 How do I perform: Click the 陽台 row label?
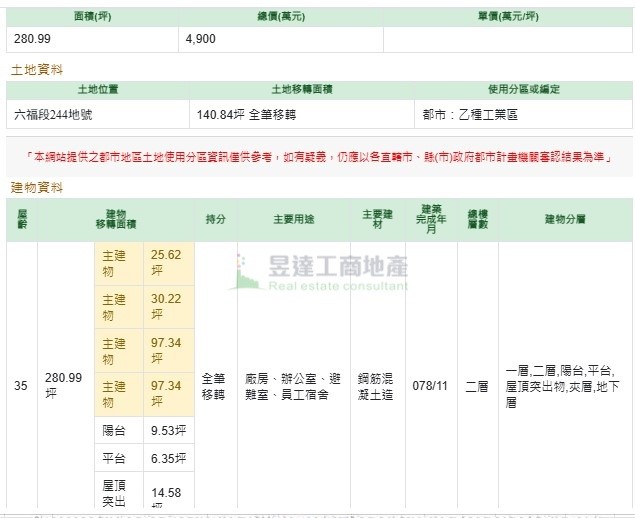(x=114, y=431)
